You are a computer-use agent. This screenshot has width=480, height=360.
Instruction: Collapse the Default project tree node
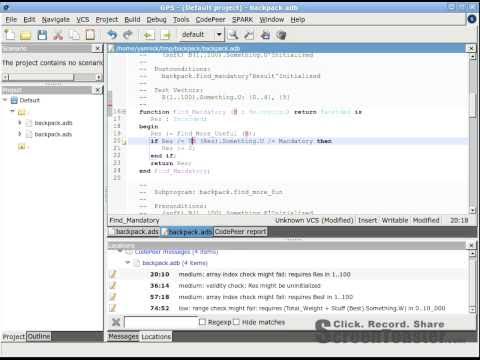pos(5,100)
